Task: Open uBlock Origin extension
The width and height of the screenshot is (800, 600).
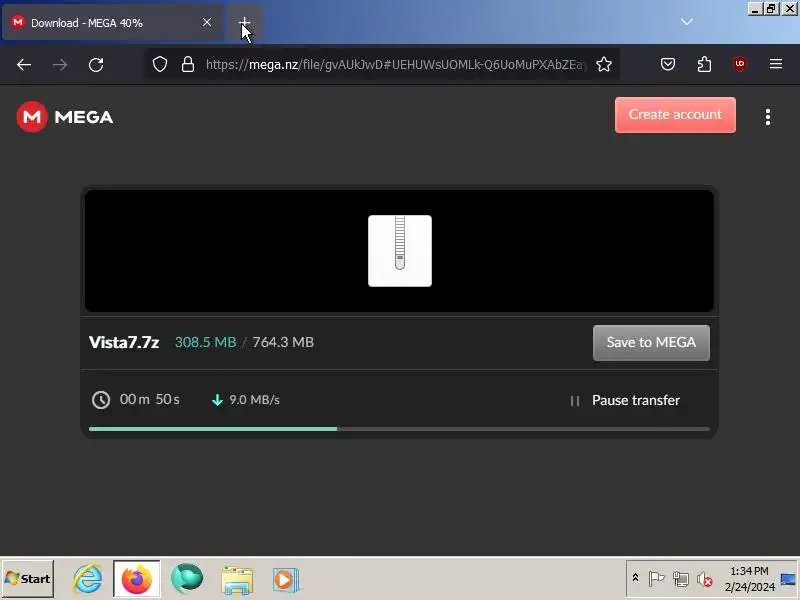Action: click(x=740, y=64)
